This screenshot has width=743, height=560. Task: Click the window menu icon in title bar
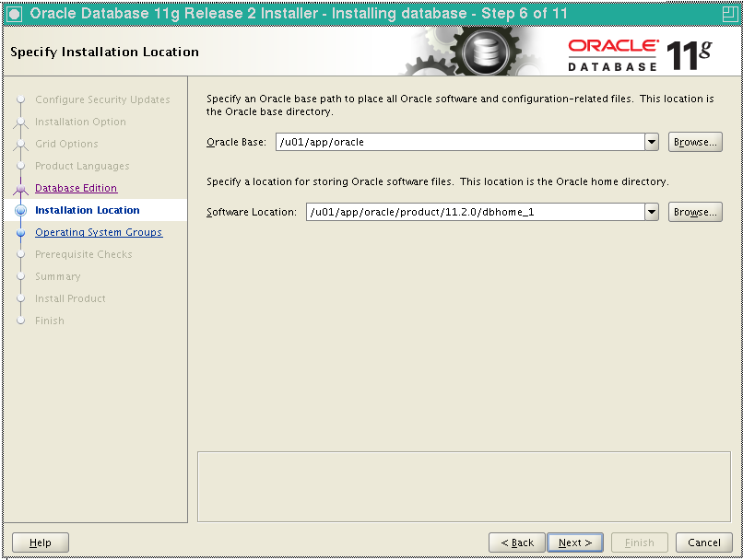click(x=15, y=14)
